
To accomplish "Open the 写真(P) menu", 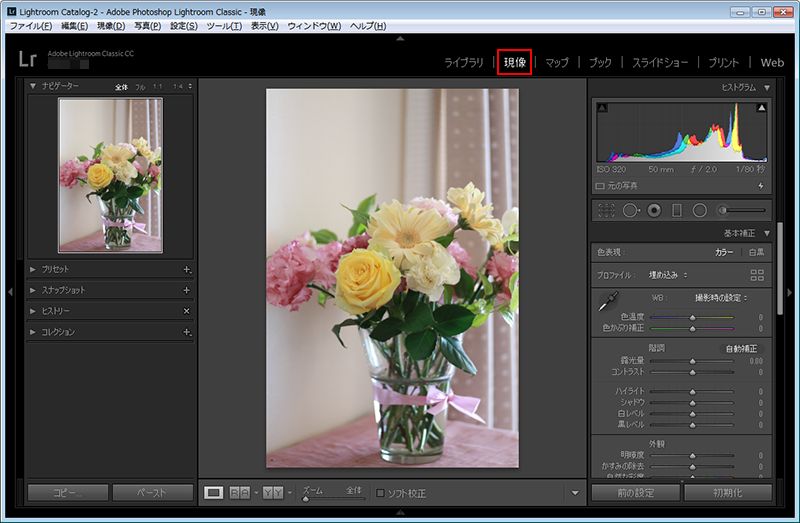I will pyautogui.click(x=148, y=25).
